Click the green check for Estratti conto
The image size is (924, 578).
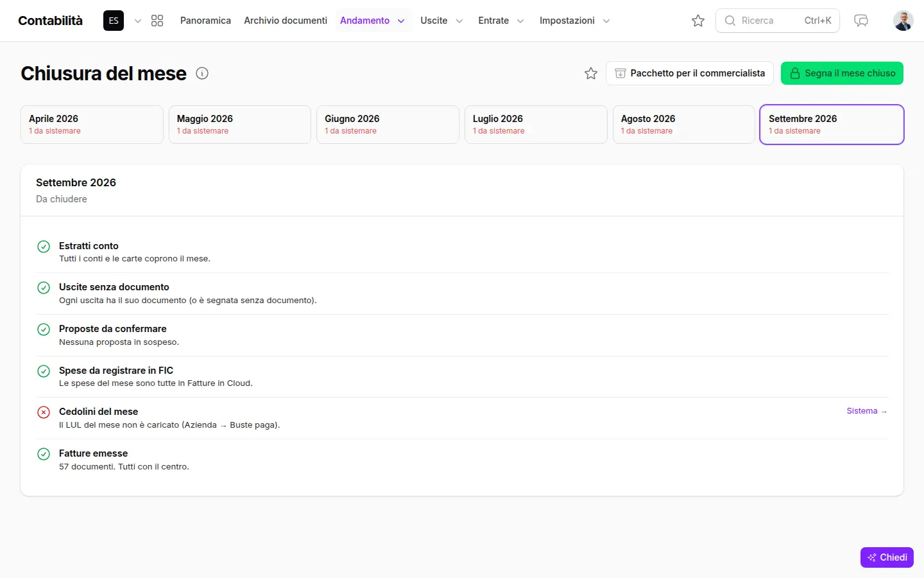(44, 247)
